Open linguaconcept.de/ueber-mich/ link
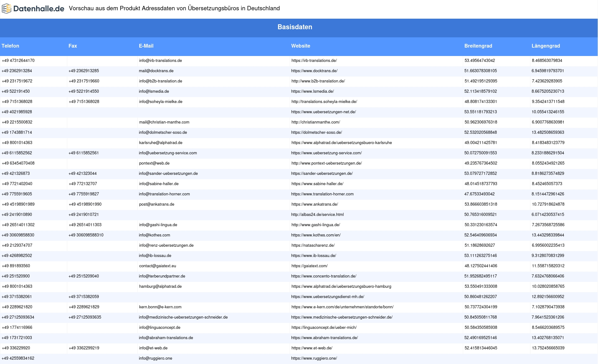The height and width of the screenshot is (364, 598). pyautogui.click(x=324, y=328)
